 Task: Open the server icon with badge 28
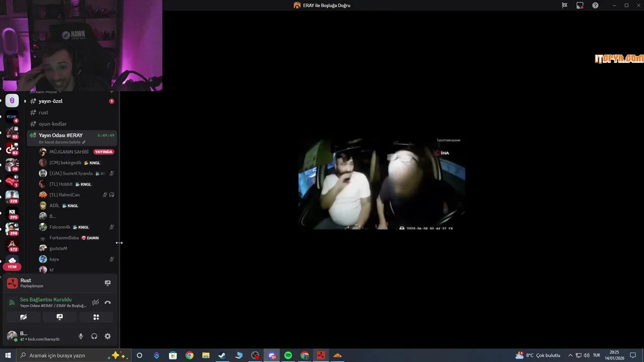(12, 165)
